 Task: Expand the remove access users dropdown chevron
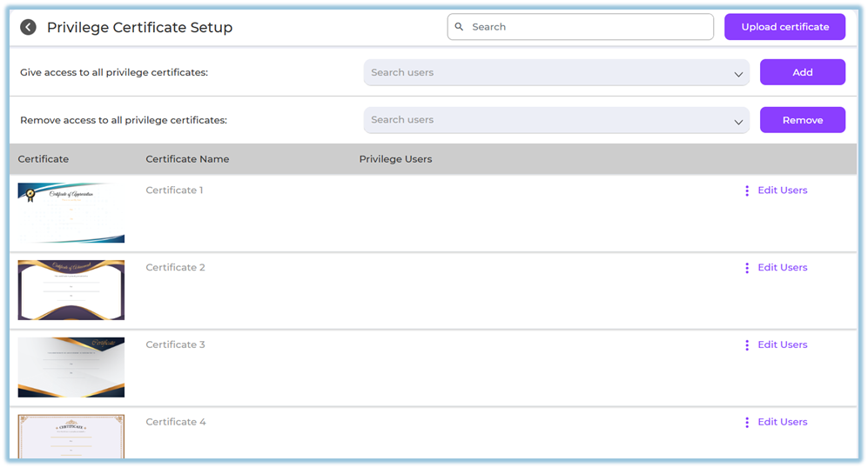tap(738, 121)
